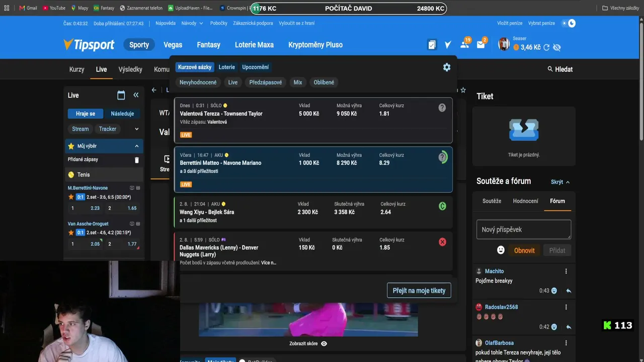Image resolution: width=644 pixels, height=362 pixels.
Task: Open YouTube bookmark in browser bar
Action: 54,8
